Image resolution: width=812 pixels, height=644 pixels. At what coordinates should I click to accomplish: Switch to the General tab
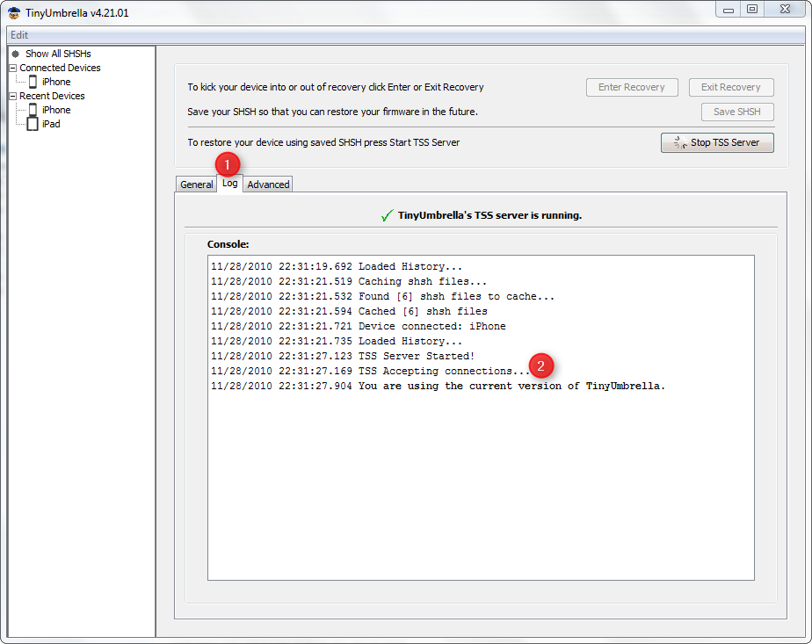click(196, 185)
